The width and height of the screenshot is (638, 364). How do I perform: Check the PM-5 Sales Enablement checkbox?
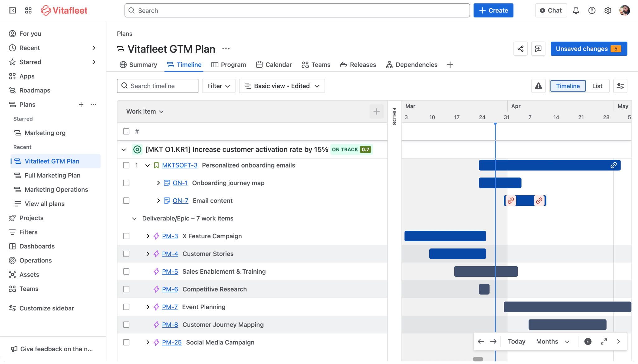pos(126,272)
